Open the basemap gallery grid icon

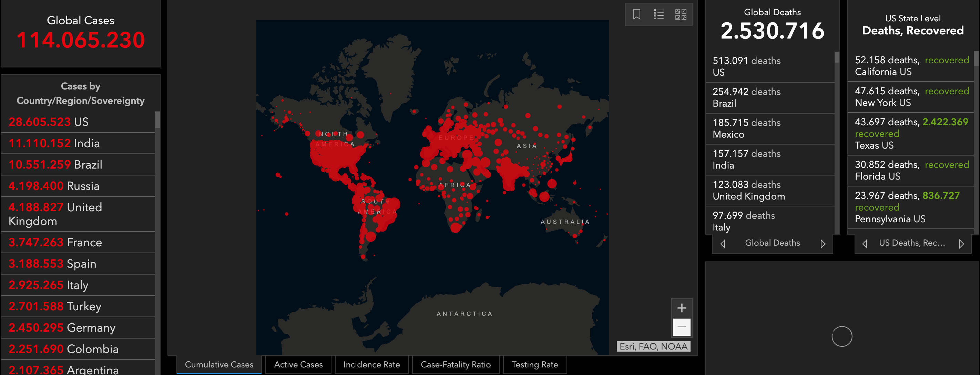(x=681, y=14)
